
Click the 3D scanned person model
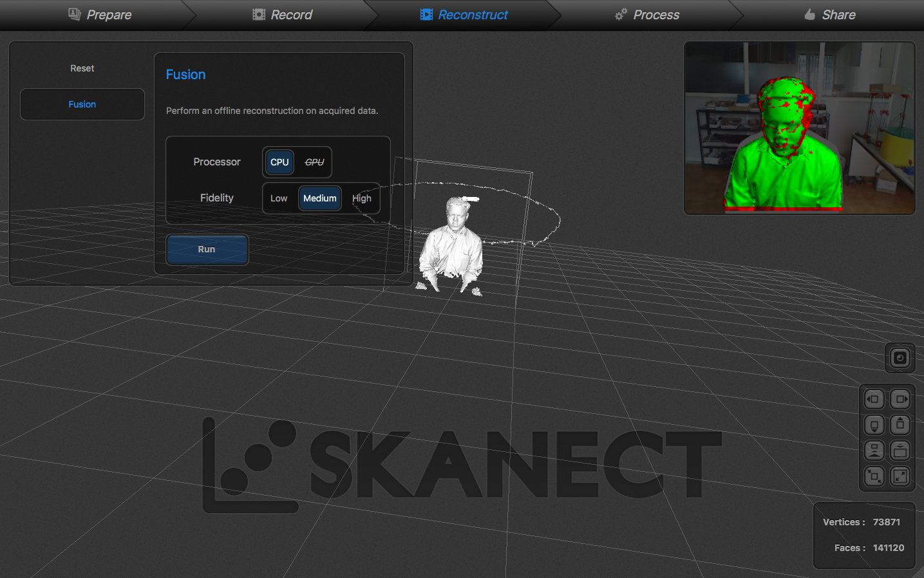coord(451,246)
